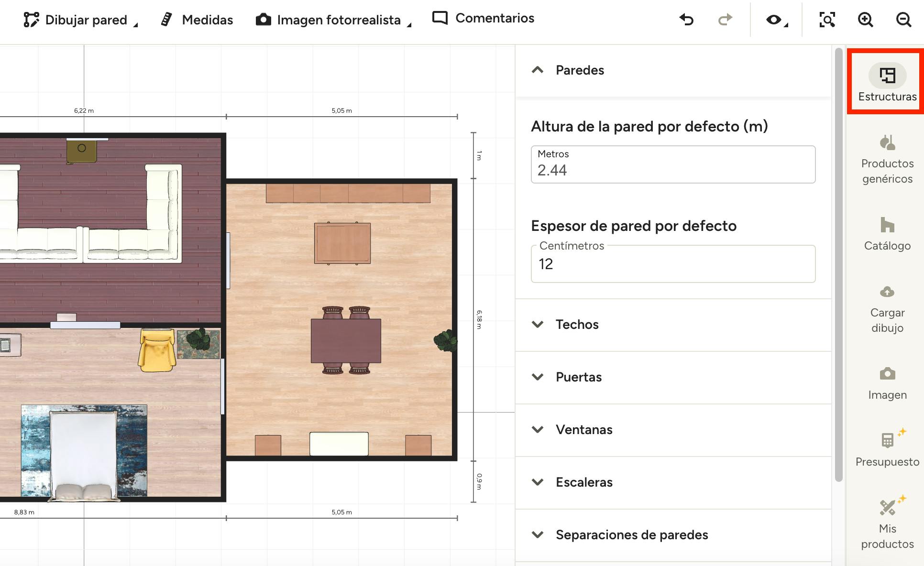Click the fit-to-screen zoom icon
This screenshot has height=566, width=924.
[827, 20]
